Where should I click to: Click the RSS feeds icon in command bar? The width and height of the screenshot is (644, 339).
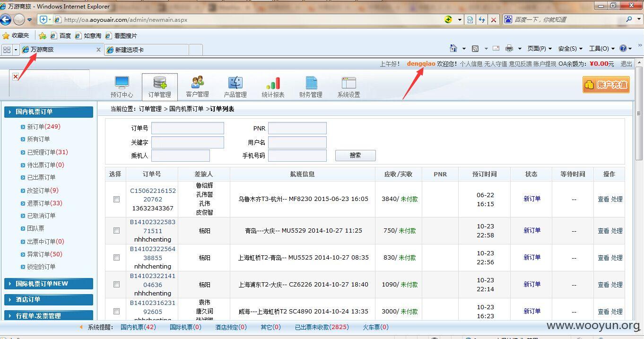pyautogui.click(x=475, y=48)
